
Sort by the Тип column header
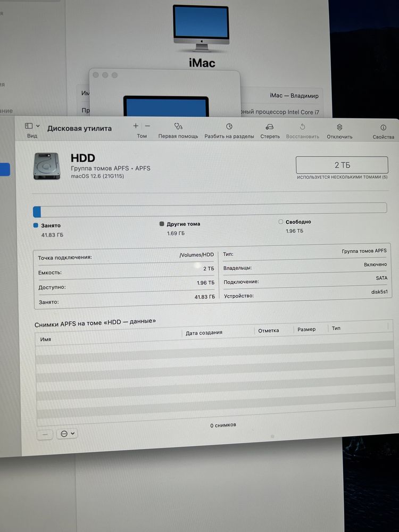pyautogui.click(x=336, y=328)
